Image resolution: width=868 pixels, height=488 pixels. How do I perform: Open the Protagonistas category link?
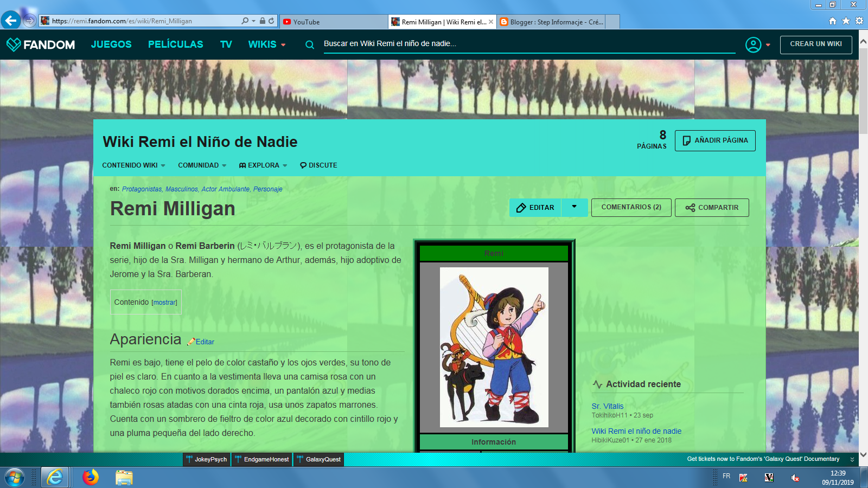click(142, 189)
